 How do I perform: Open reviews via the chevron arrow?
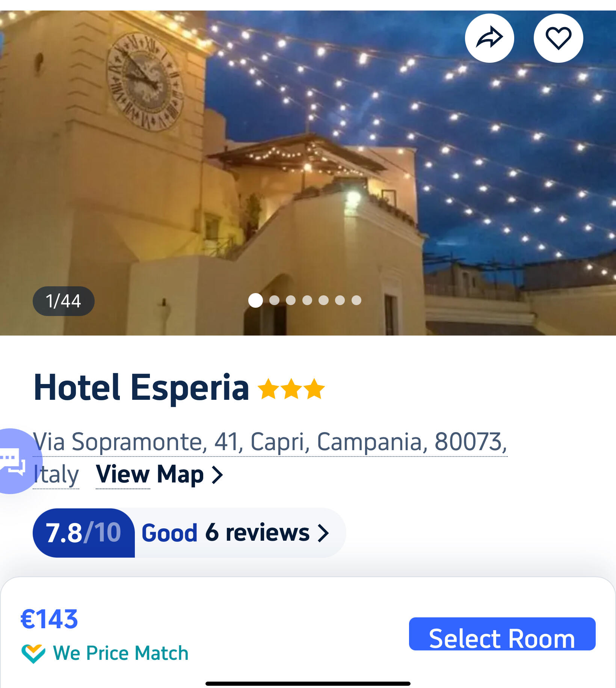pyautogui.click(x=323, y=533)
